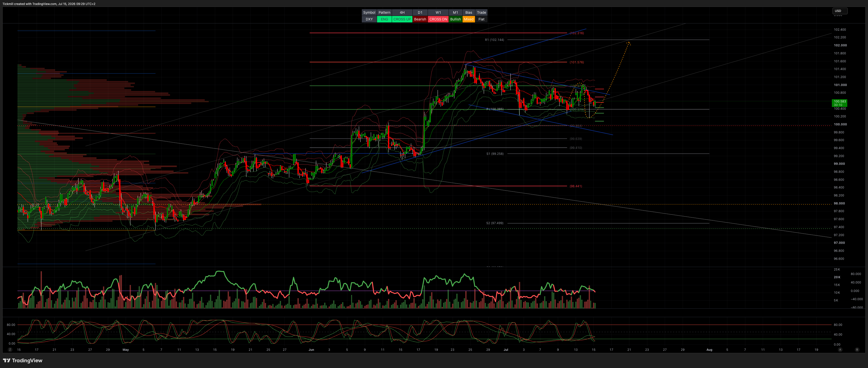Click the R1 (102.144) pivot label
Image resolution: width=868 pixels, height=368 pixels.
tap(494, 40)
